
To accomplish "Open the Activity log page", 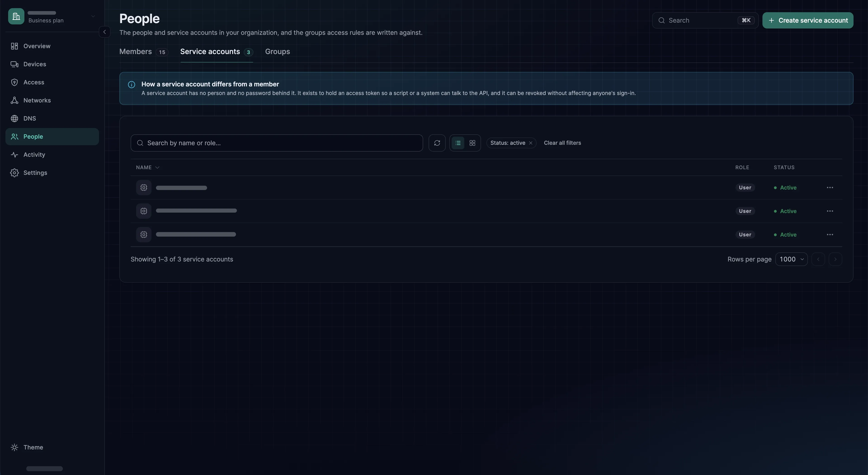I will [52, 155].
